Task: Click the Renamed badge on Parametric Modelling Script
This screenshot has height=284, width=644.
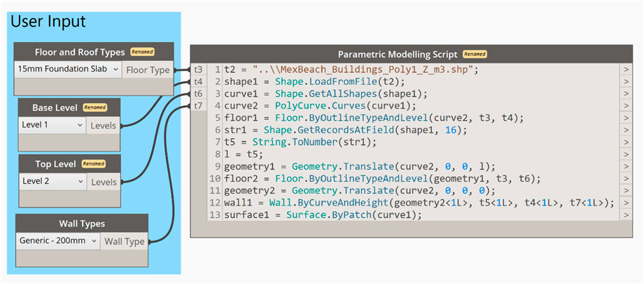Action: pos(475,54)
